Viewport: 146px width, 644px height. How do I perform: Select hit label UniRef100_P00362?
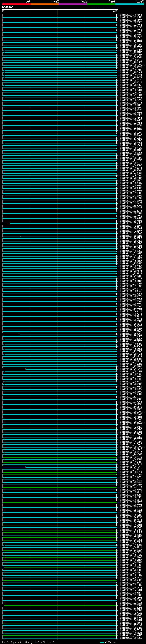tap(131, 455)
